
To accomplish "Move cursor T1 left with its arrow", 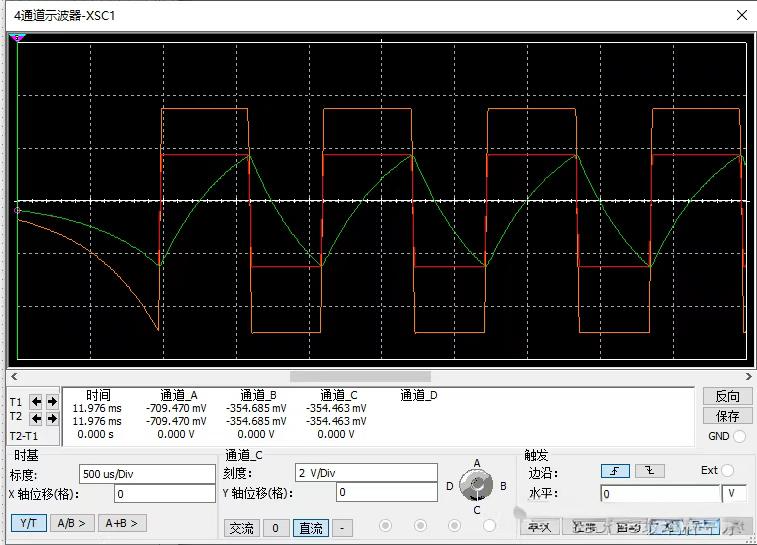I will click(36, 401).
